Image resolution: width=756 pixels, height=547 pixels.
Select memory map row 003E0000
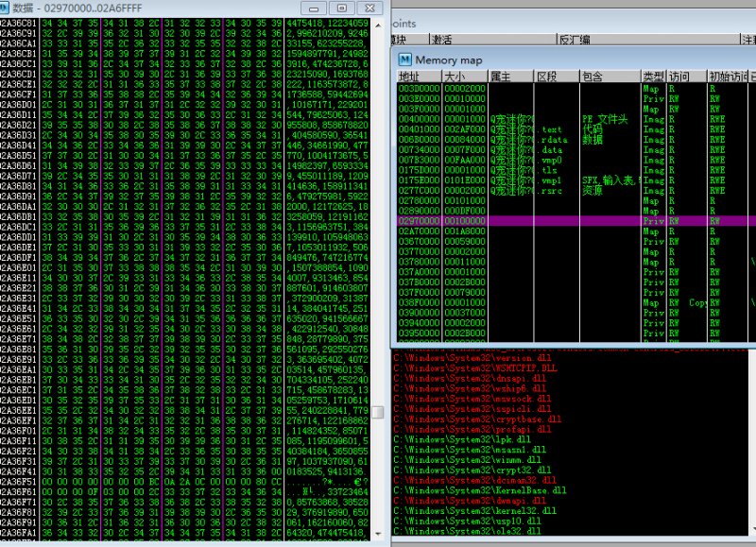point(576,99)
